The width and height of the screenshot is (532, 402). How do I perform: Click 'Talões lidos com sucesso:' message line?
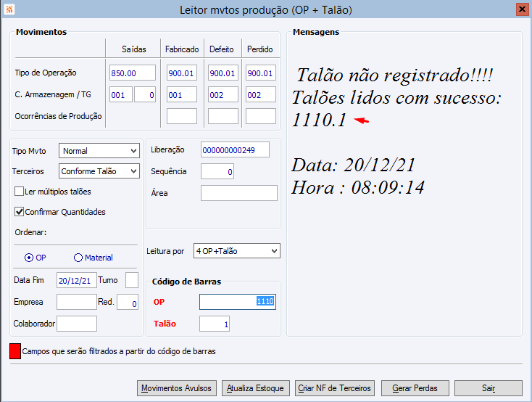coord(396,98)
